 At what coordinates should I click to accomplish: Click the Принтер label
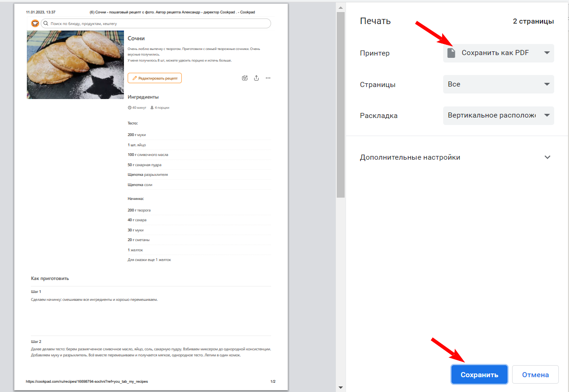click(x=375, y=53)
